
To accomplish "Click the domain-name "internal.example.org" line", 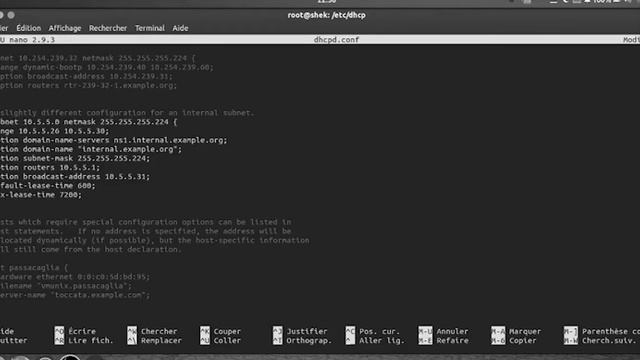I will click(91, 149).
